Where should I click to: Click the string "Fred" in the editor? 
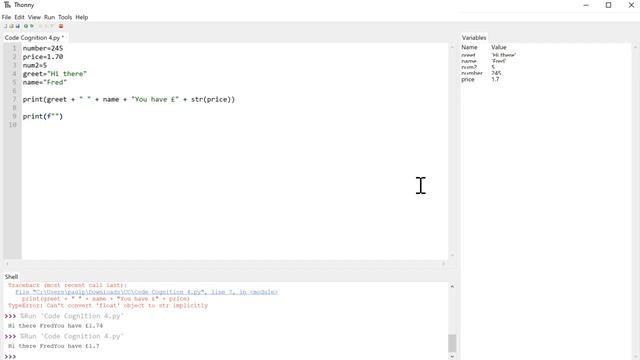coord(55,82)
